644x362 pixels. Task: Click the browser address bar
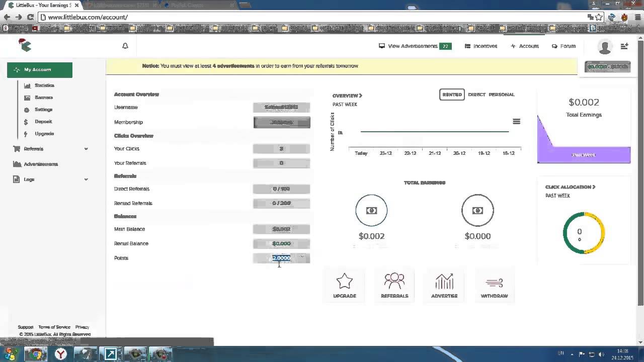[312, 17]
